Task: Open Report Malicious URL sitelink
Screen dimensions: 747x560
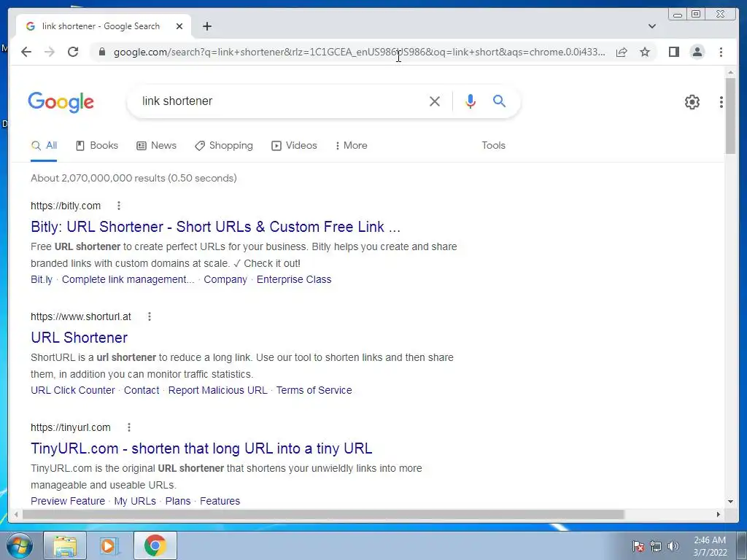Action: coord(217,391)
